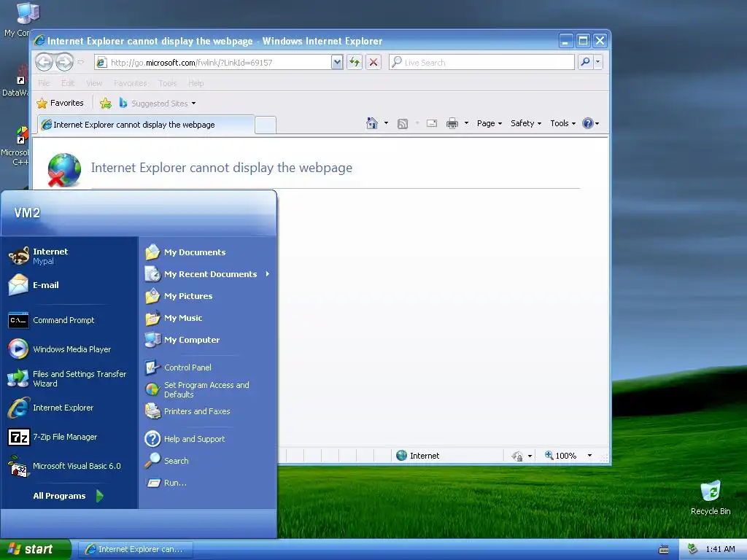Go back with Internet Explorer's Back arrow

[44, 62]
